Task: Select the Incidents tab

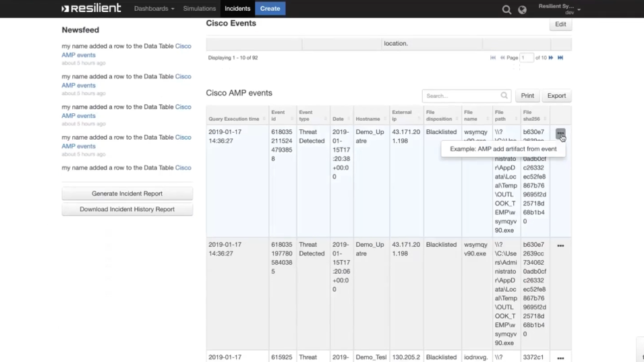Action: [237, 9]
